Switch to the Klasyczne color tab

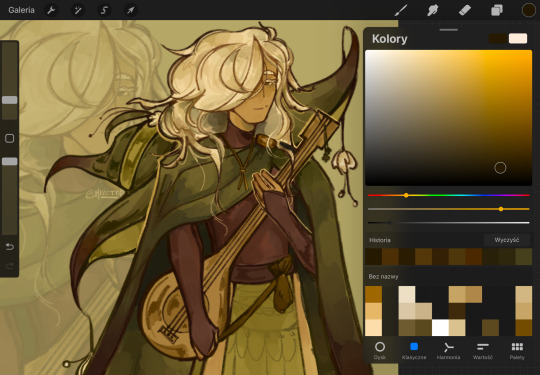click(x=414, y=351)
